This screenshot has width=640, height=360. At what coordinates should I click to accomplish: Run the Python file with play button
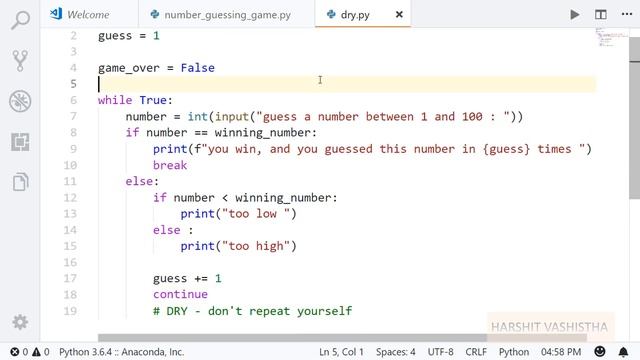574,15
